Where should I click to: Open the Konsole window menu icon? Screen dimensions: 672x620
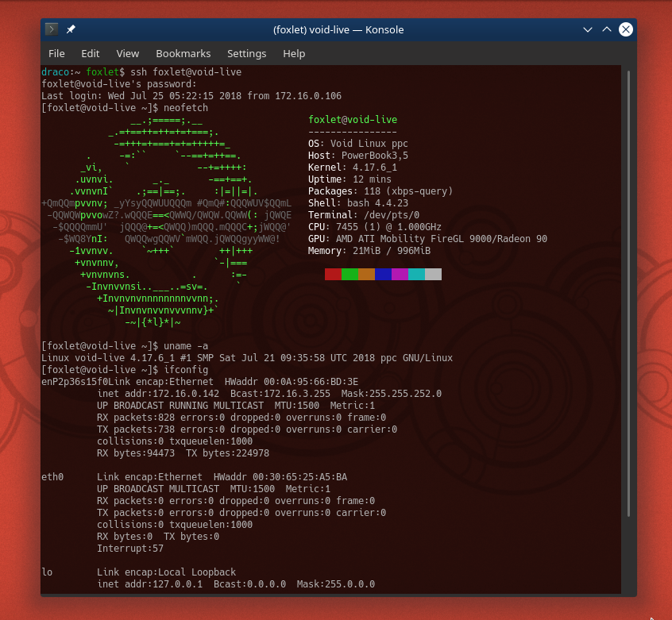click(52, 29)
